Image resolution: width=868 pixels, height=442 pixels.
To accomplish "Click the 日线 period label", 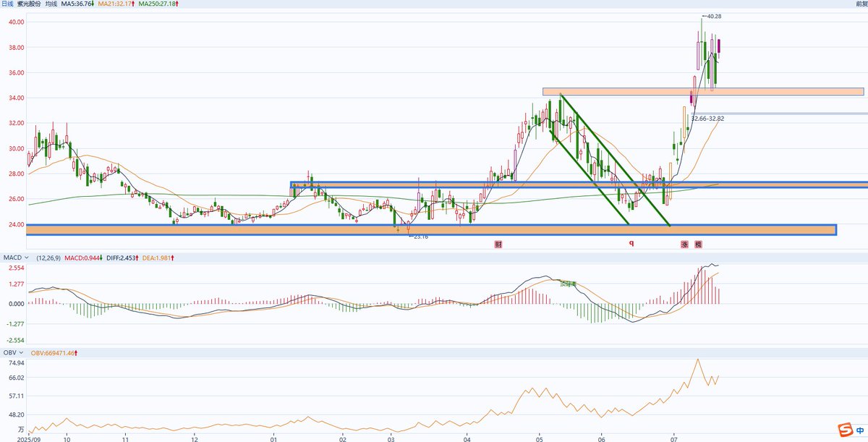I will pos(9,4).
